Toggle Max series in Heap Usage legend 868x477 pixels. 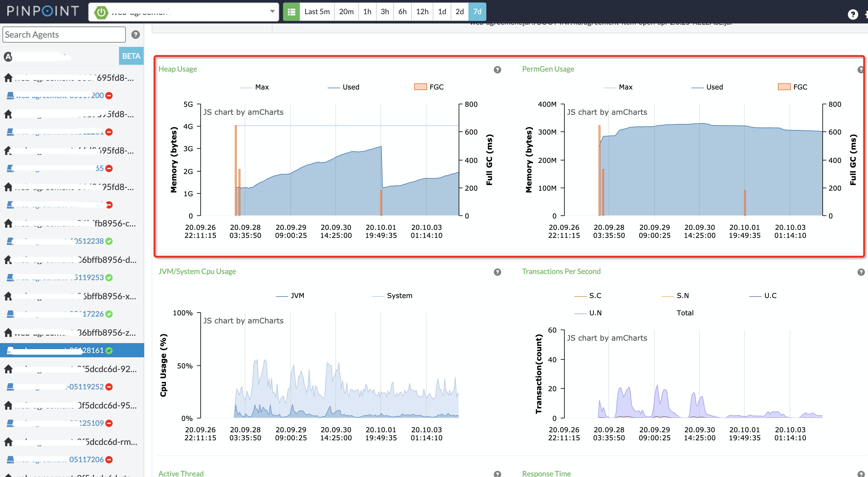254,87
